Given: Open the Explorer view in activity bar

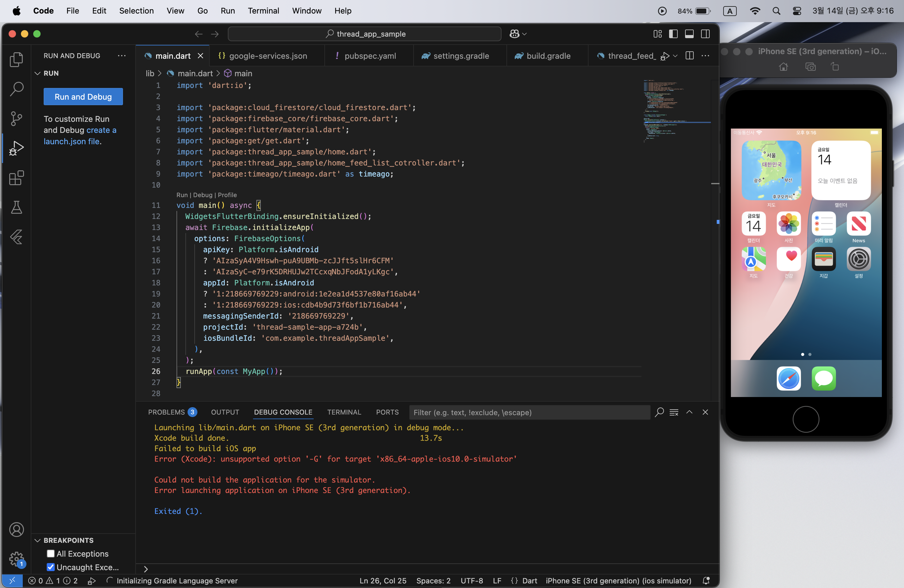Looking at the screenshot, I should pos(16,59).
